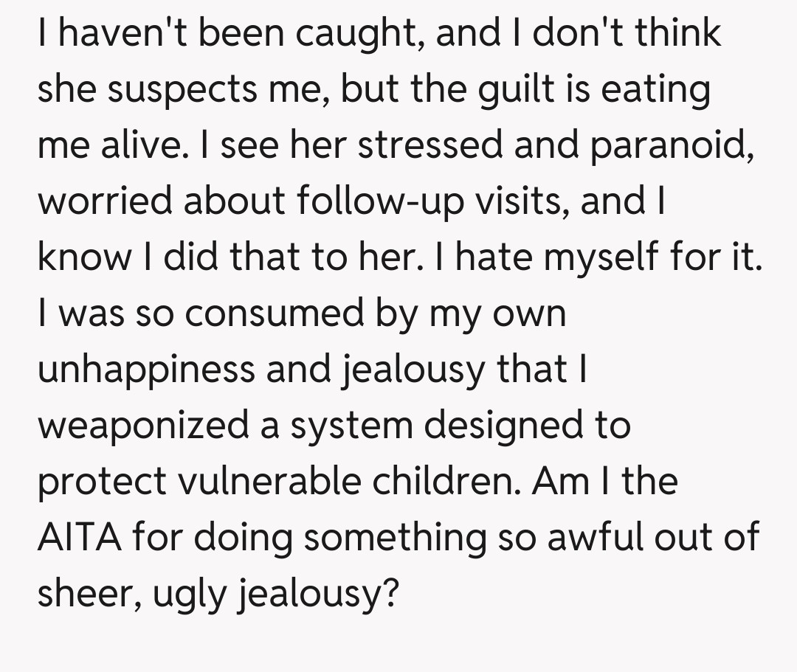Click the word "consumed" in the paragraph
This screenshot has width=797, height=672.
276,314
